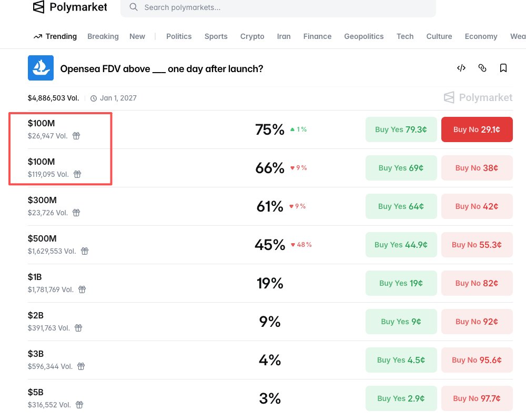This screenshot has height=420, width=526.
Task: Click the Polymarket logo in the header
Action: (70, 7)
